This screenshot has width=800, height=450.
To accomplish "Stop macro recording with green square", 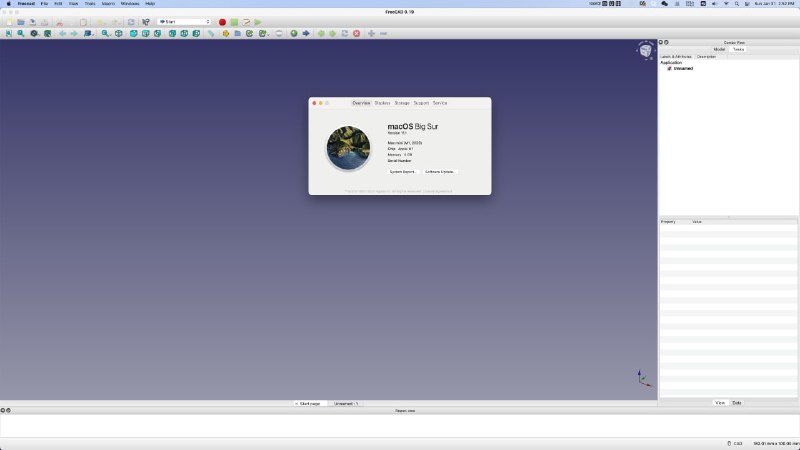I will pos(234,22).
